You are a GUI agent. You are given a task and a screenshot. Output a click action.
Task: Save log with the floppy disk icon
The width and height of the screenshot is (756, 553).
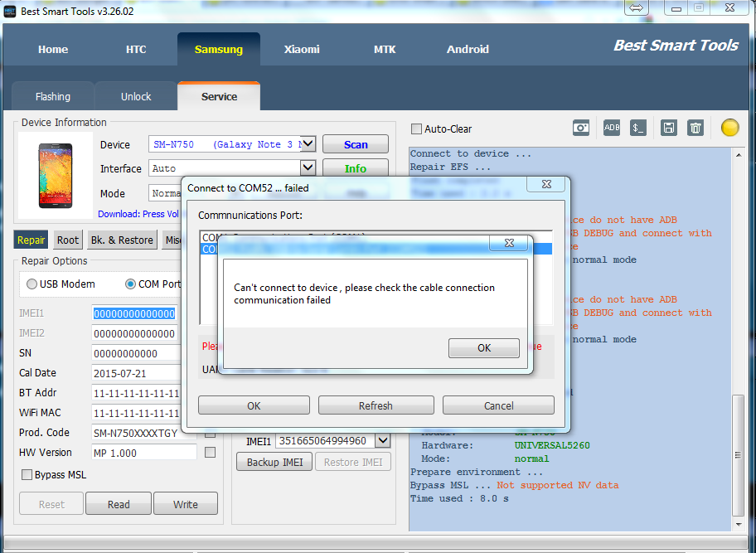click(x=669, y=128)
